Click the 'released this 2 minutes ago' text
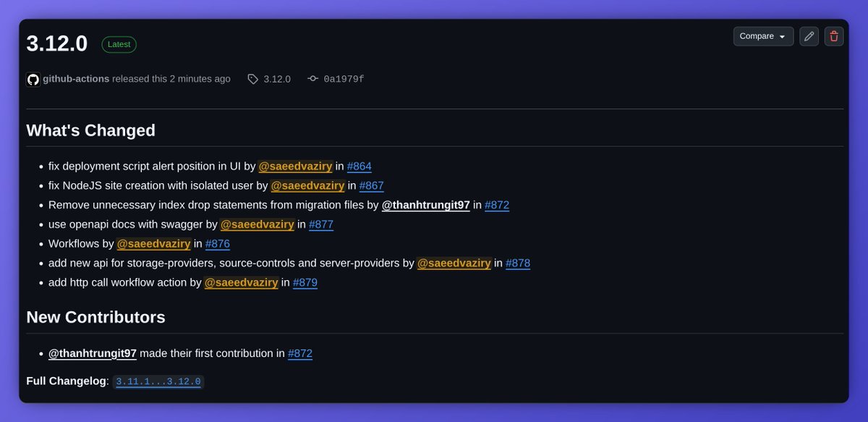868x422 pixels. pyautogui.click(x=171, y=79)
